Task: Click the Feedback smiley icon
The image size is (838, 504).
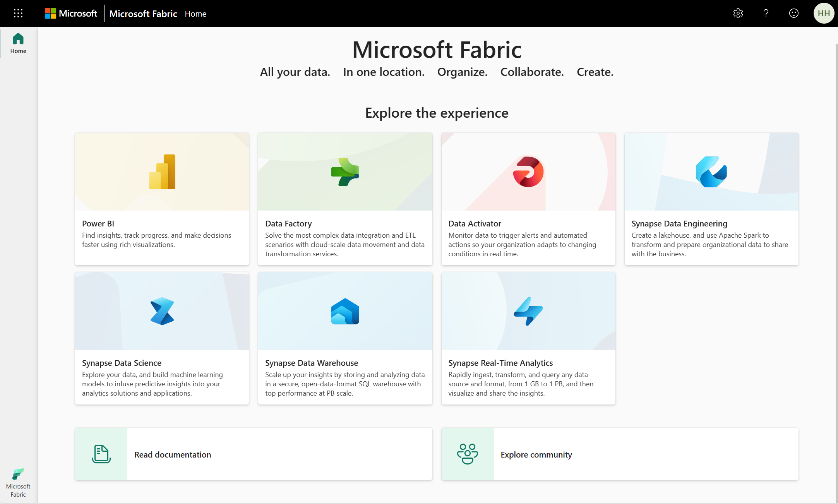Action: coord(793,14)
